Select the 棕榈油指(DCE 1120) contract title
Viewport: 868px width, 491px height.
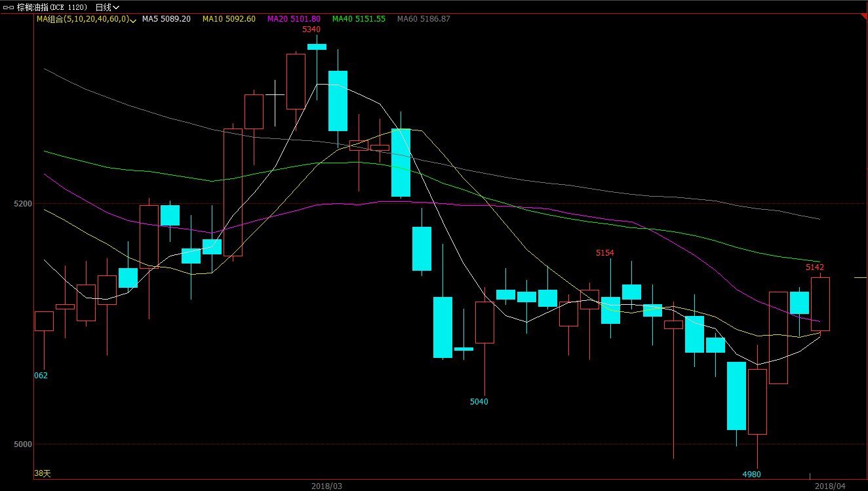coord(52,7)
